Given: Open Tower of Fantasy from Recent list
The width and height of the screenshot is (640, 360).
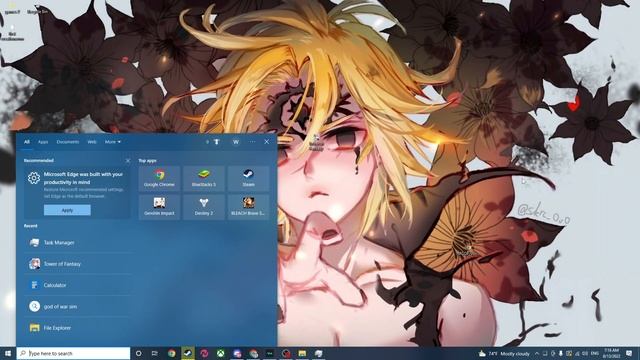Looking at the screenshot, I should [78, 264].
